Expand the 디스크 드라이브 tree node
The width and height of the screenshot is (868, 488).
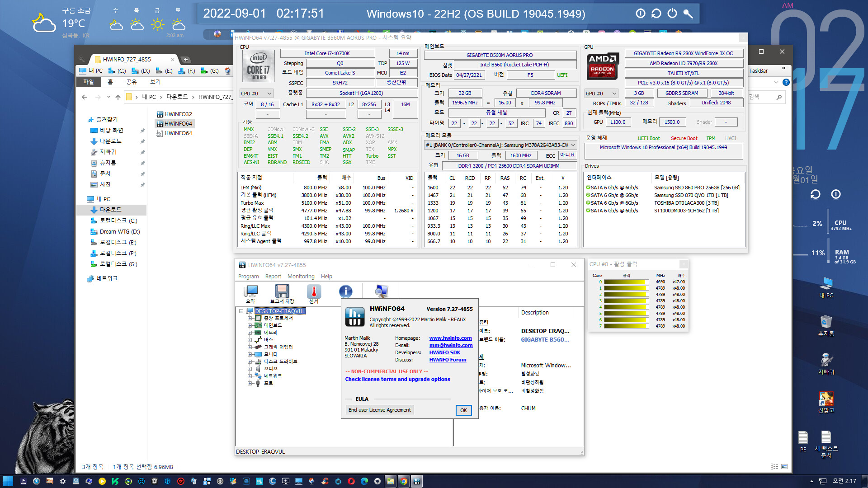[250, 362]
